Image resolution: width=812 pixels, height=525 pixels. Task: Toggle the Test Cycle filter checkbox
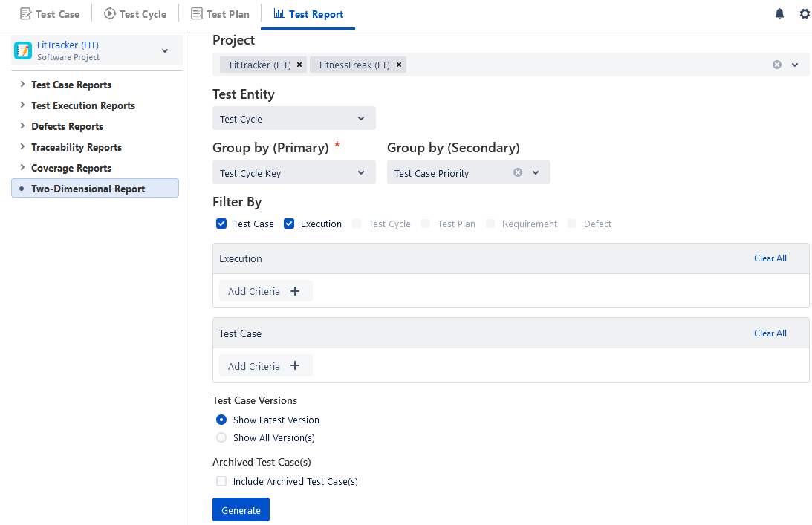coord(357,224)
